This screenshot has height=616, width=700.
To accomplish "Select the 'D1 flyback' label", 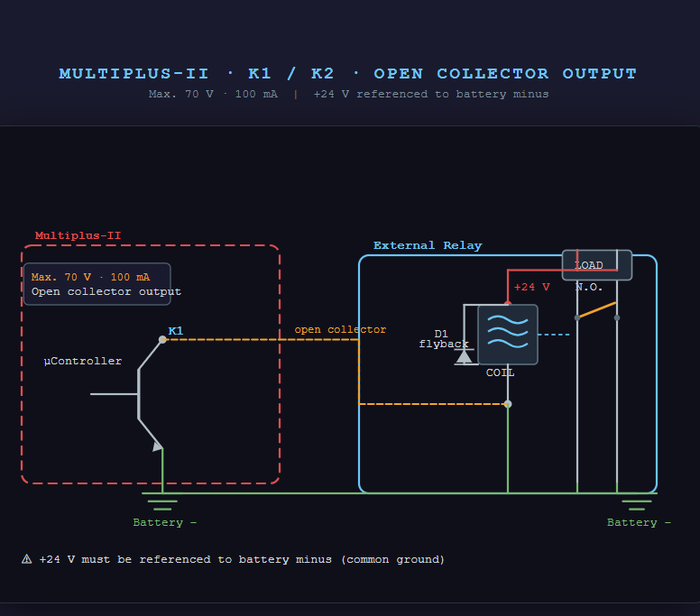I will (443, 339).
